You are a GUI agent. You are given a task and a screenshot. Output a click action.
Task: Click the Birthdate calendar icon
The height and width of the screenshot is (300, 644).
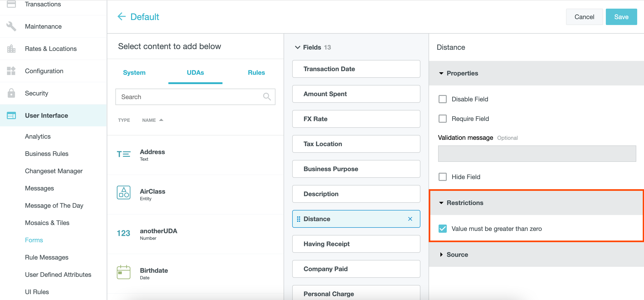(123, 272)
